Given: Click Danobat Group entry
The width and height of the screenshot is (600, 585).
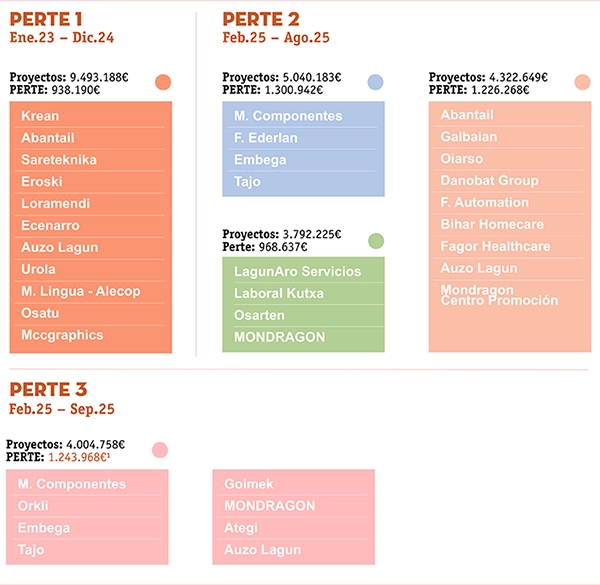Looking at the screenshot, I should click(489, 181).
